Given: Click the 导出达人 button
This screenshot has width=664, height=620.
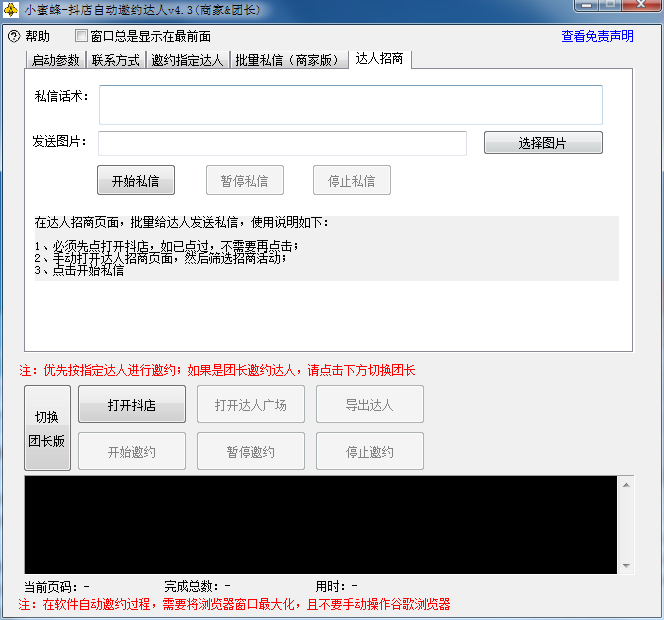Looking at the screenshot, I should [370, 404].
